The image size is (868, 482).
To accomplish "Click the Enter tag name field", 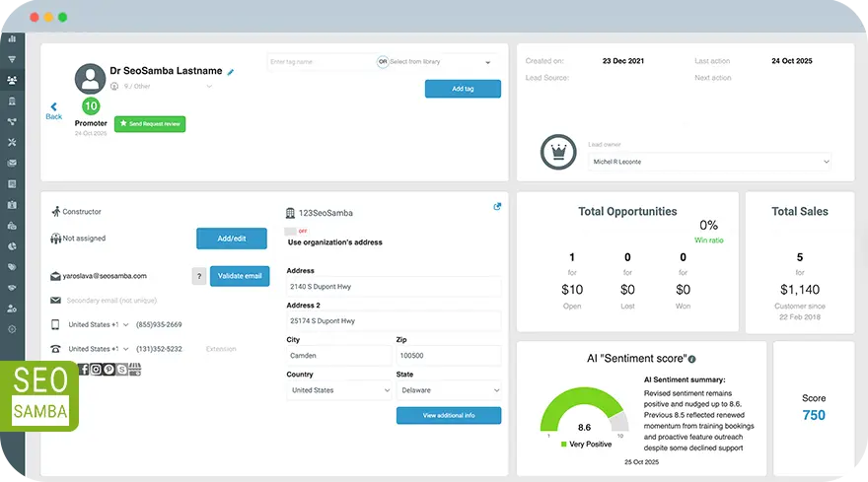I will coord(322,62).
